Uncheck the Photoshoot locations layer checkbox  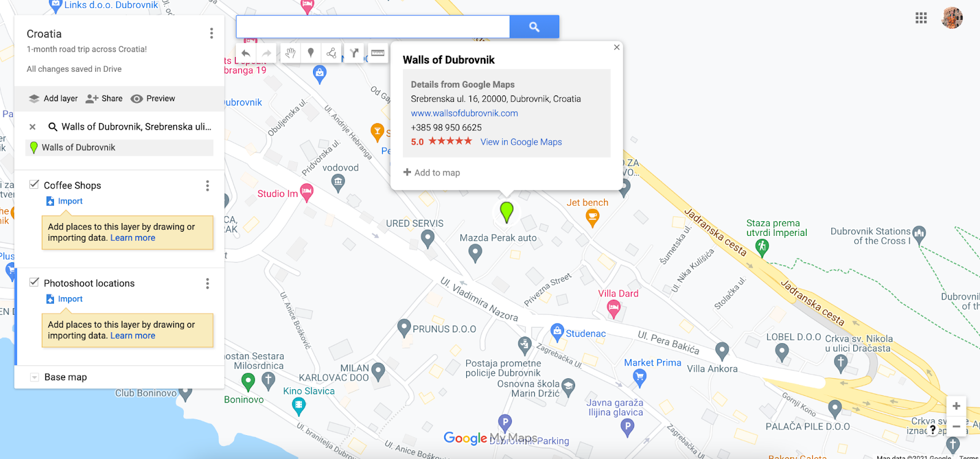point(34,283)
